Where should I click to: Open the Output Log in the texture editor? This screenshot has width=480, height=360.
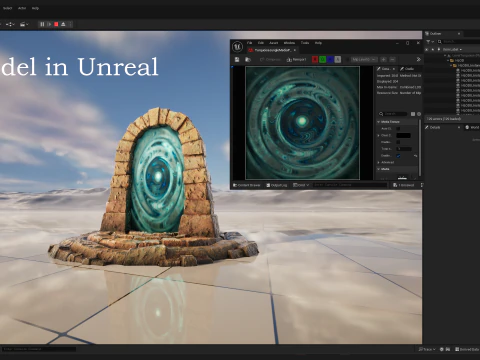[277, 185]
